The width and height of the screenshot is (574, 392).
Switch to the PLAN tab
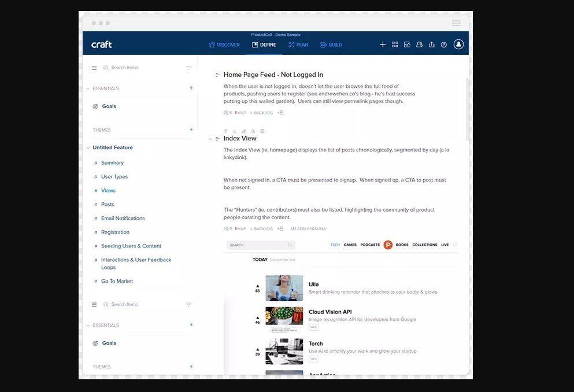pyautogui.click(x=298, y=45)
